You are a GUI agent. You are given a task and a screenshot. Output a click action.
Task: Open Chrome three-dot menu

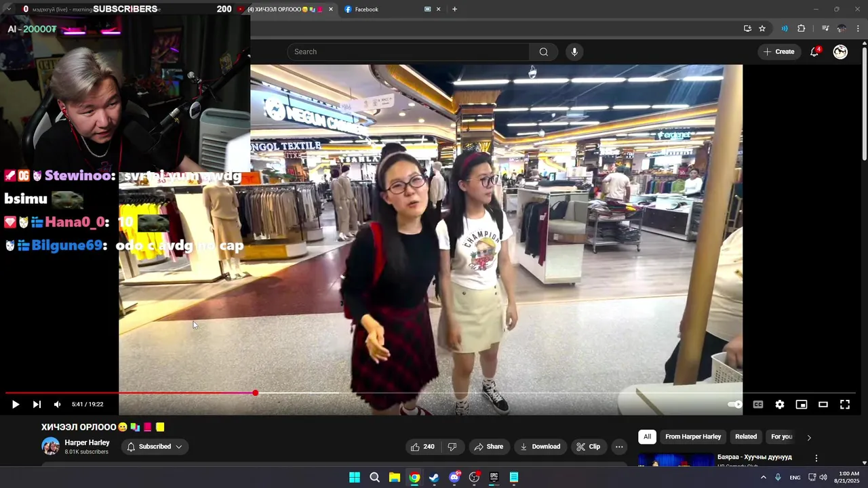[x=858, y=28]
